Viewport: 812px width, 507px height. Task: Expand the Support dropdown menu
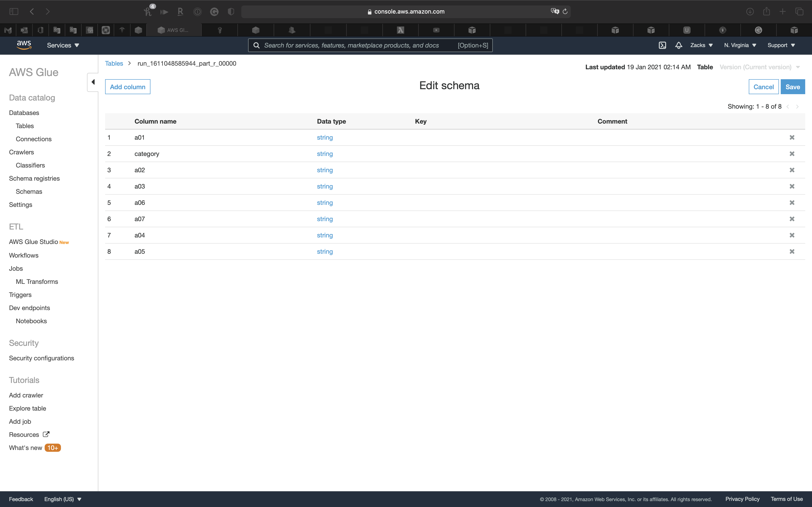point(781,45)
